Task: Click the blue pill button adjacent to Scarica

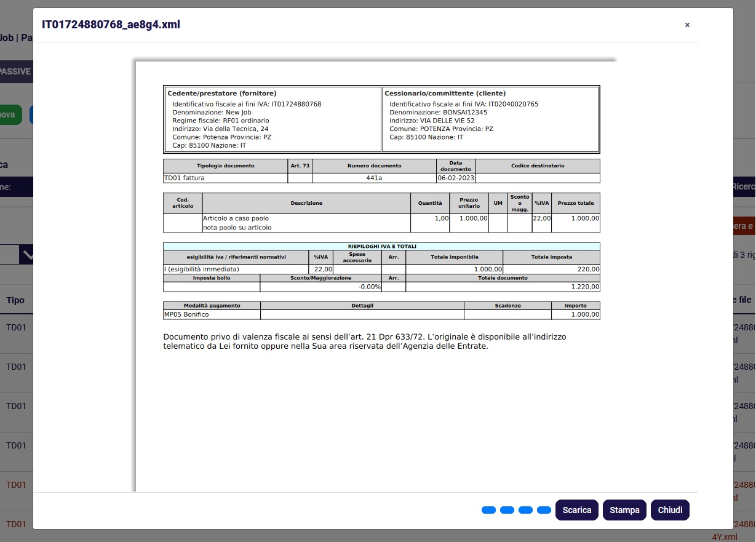Action: 544,510
